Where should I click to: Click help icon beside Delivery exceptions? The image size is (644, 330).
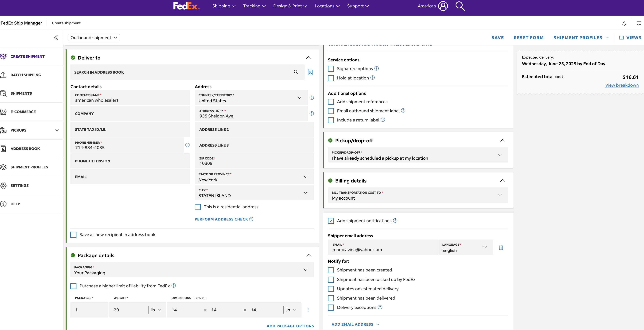(x=380, y=307)
